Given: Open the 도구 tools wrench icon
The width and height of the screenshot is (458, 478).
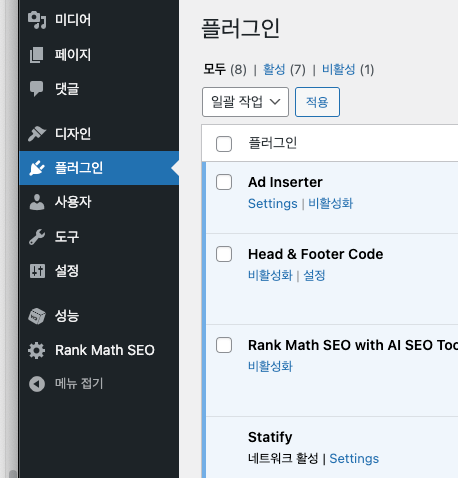Looking at the screenshot, I should pos(37,237).
